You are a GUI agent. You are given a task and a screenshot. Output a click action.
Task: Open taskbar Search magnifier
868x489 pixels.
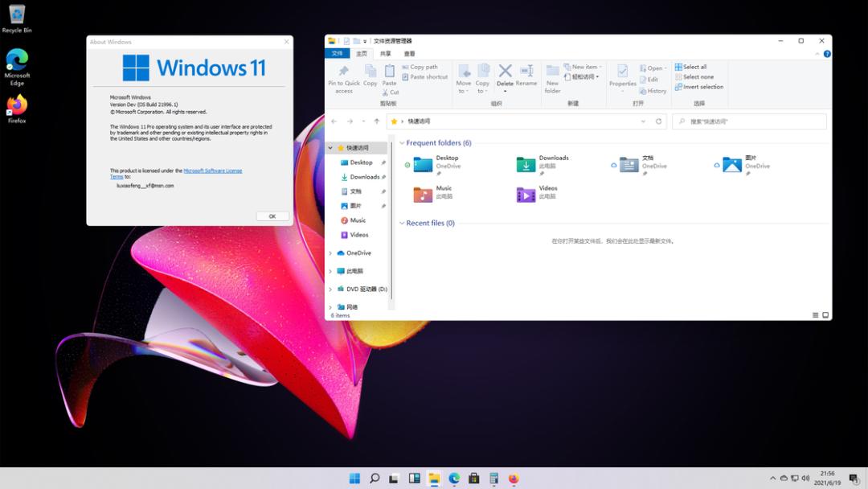point(375,479)
